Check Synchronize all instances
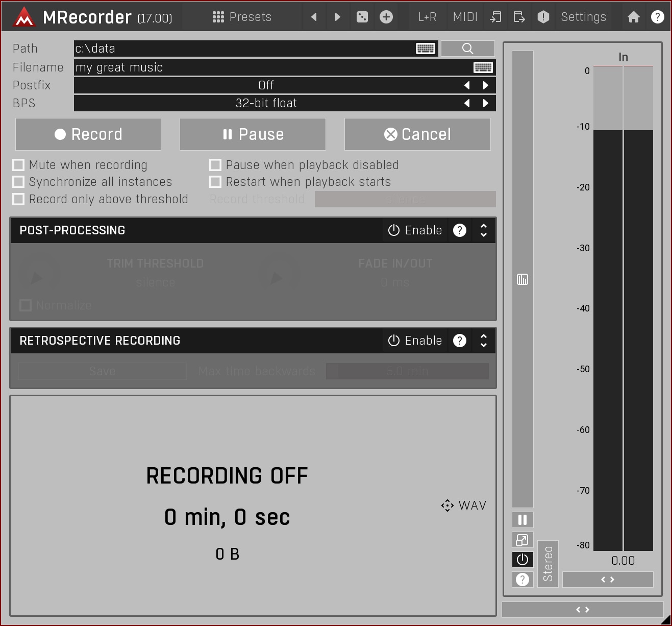Screen dimensions: 672x626 (19, 182)
